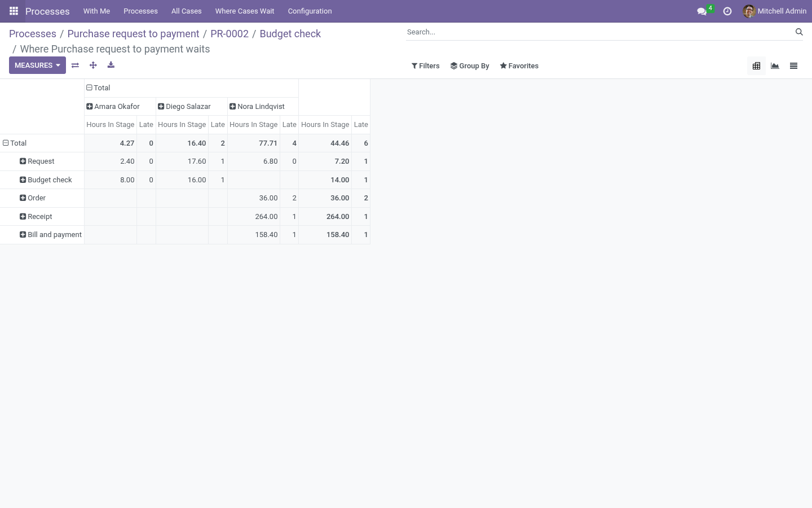Open the Where Cases Wait menu
812x508 pixels.
(245, 11)
